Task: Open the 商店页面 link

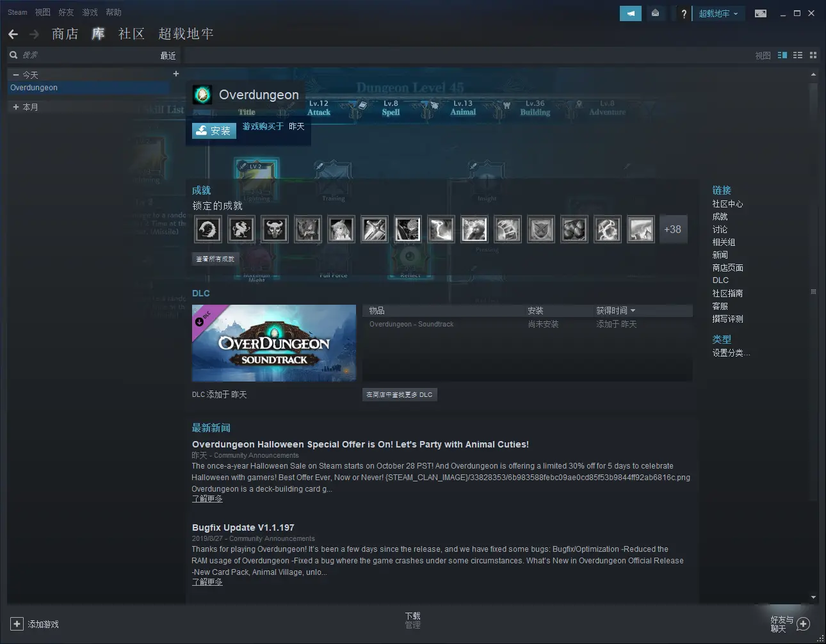Action: tap(727, 268)
